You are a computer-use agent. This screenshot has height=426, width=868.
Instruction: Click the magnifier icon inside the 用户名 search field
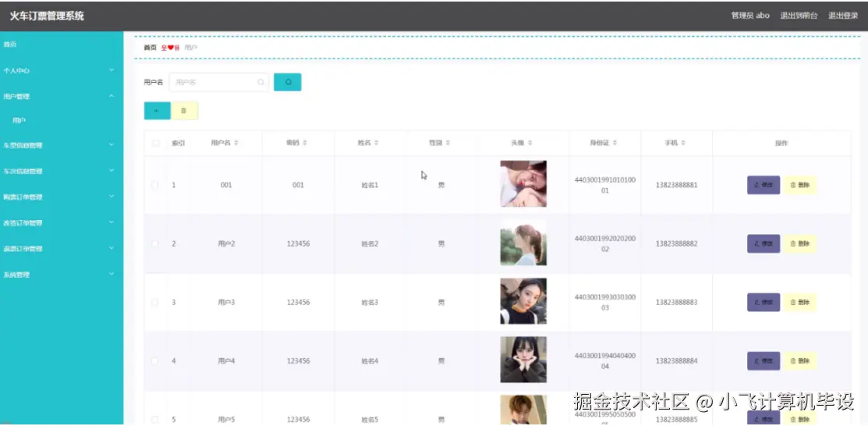[260, 83]
